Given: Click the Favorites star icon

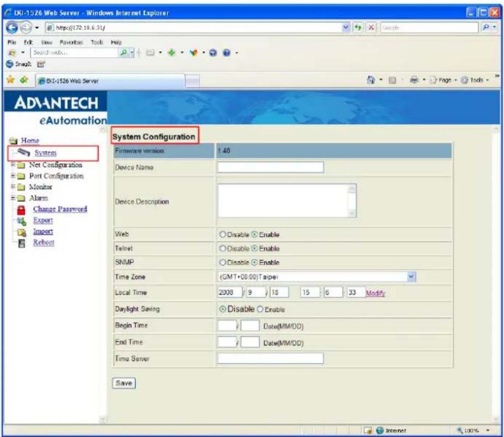Looking at the screenshot, I should [10, 79].
